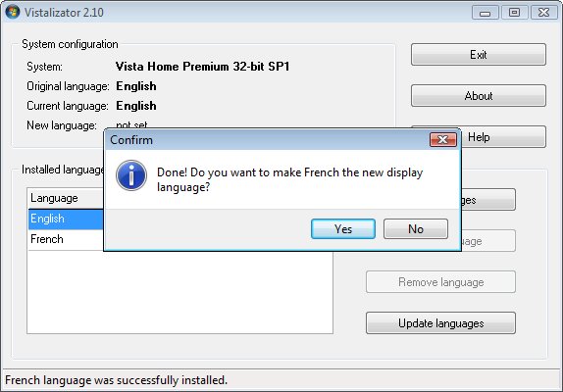Select English in the installed languages list
563x392 pixels.
click(66, 219)
